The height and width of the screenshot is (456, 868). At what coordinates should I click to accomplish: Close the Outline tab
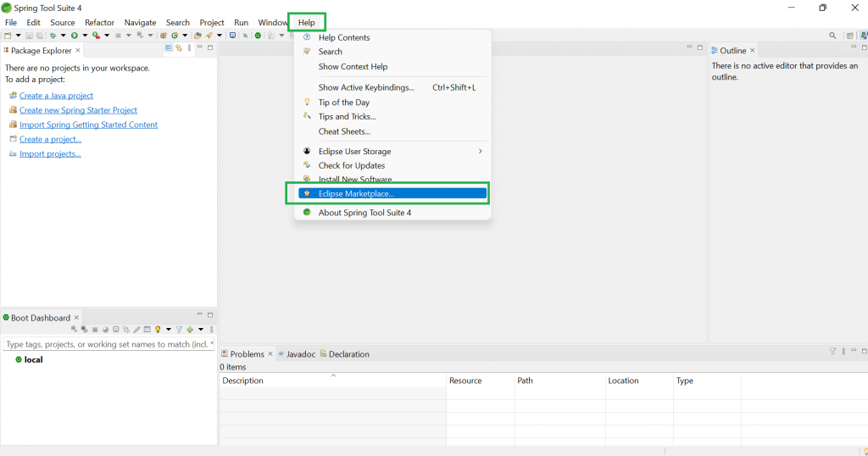(753, 50)
